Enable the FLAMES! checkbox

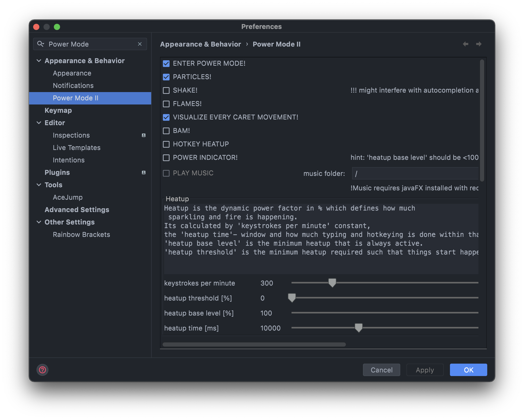coord(166,104)
